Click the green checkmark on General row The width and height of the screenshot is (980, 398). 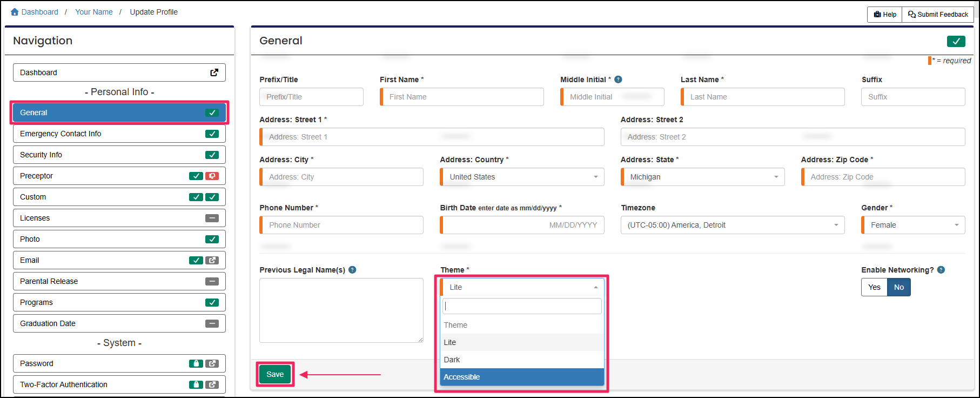tap(212, 112)
